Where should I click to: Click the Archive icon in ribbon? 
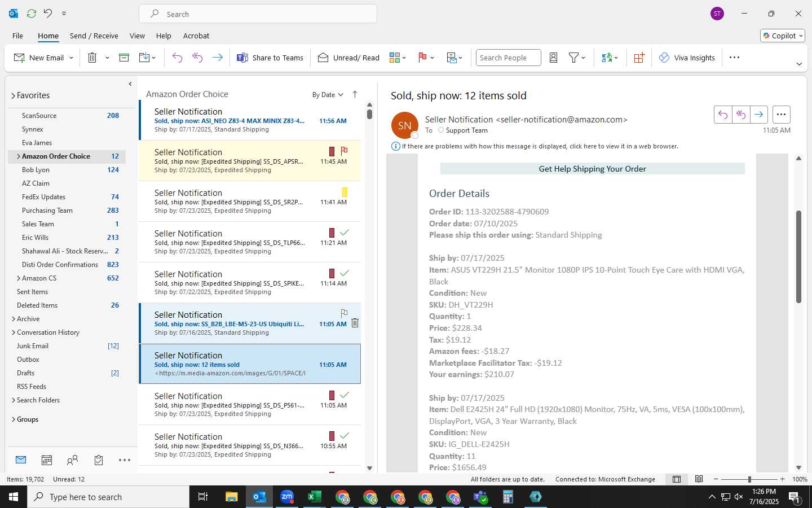(x=124, y=58)
